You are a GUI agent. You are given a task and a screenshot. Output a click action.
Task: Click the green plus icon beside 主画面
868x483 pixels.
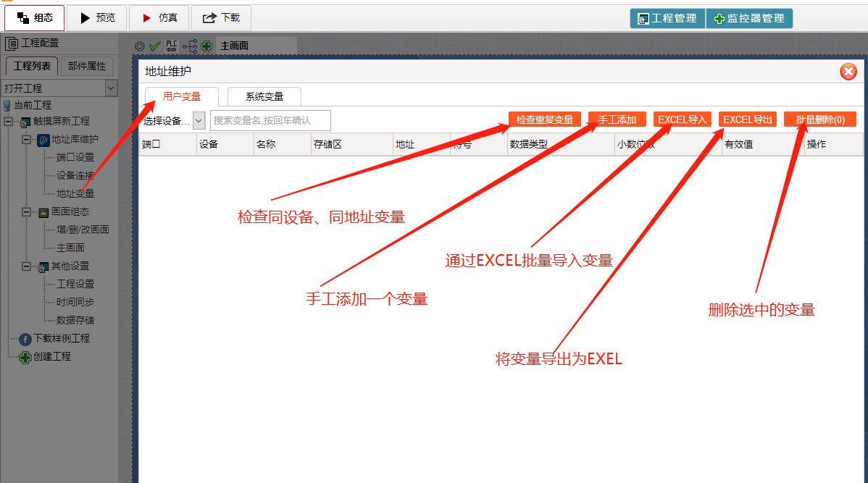point(207,46)
